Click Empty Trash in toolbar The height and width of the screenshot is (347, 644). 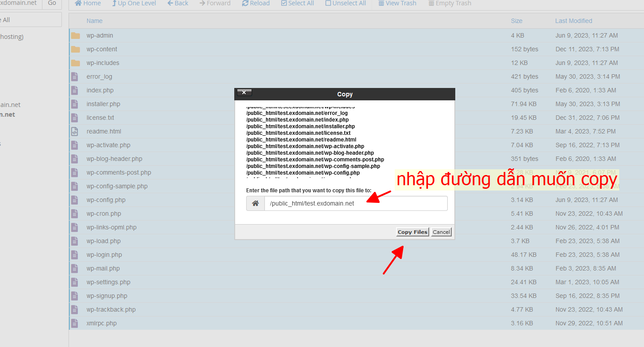(450, 3)
